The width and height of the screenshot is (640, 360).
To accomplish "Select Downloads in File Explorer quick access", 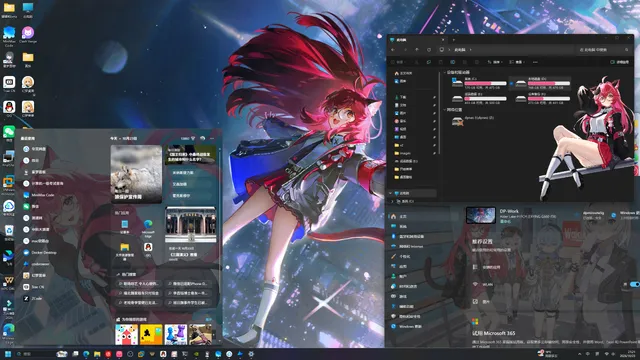I will click(x=402, y=97).
